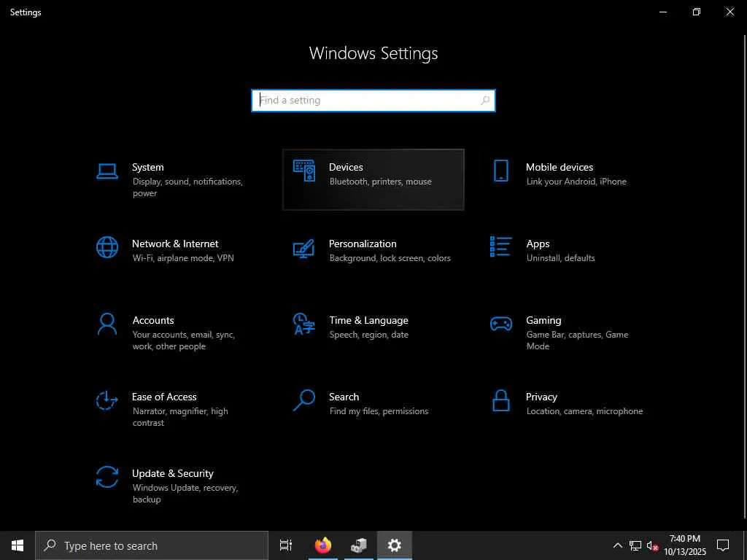Launch Firefox from the taskbar
The height and width of the screenshot is (560, 747).
tap(323, 545)
